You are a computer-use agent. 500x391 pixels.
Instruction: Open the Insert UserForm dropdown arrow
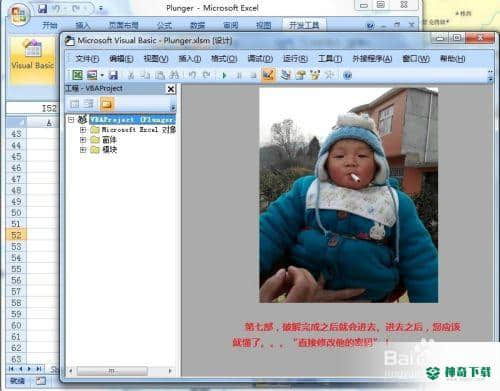102,75
